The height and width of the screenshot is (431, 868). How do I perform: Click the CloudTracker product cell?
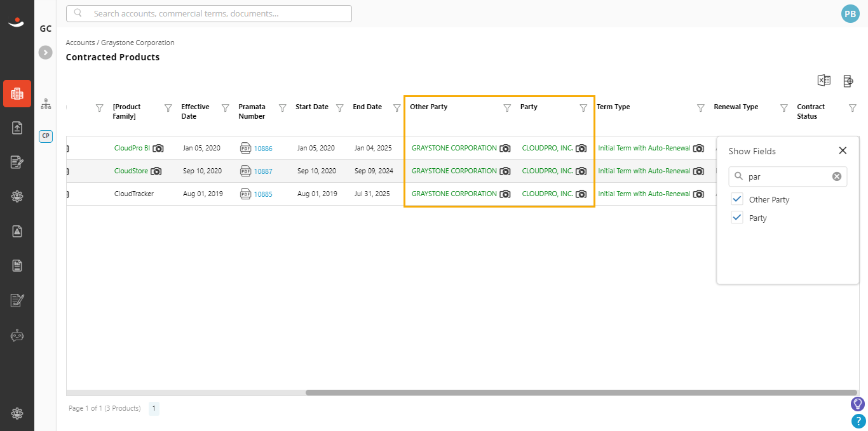pyautogui.click(x=134, y=194)
